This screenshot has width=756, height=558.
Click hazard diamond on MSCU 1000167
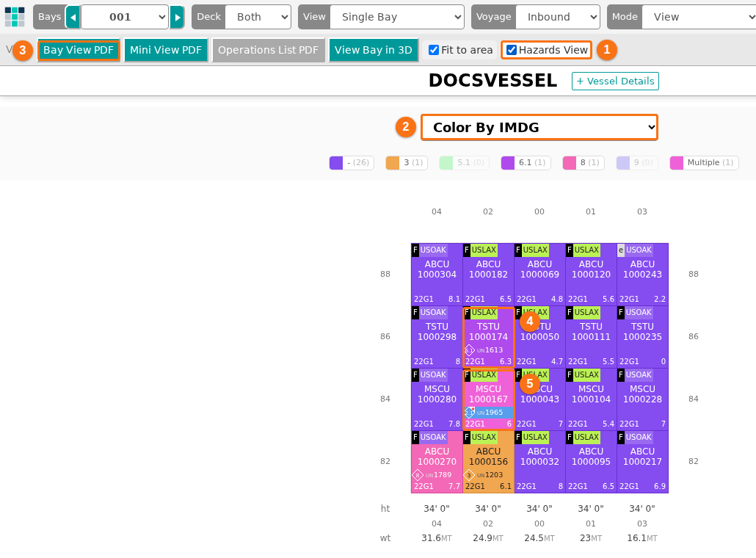pyautogui.click(x=469, y=413)
